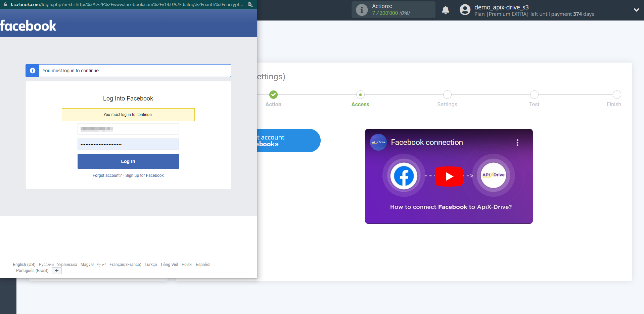Choose Türkçe language
This screenshot has width=644, height=314.
(151, 265)
